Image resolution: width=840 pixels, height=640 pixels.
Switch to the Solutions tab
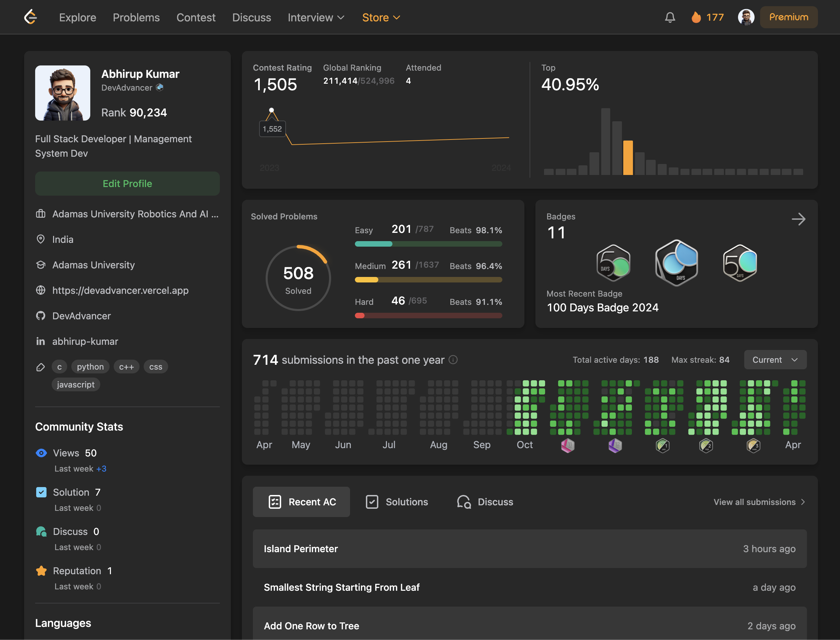[x=397, y=502]
